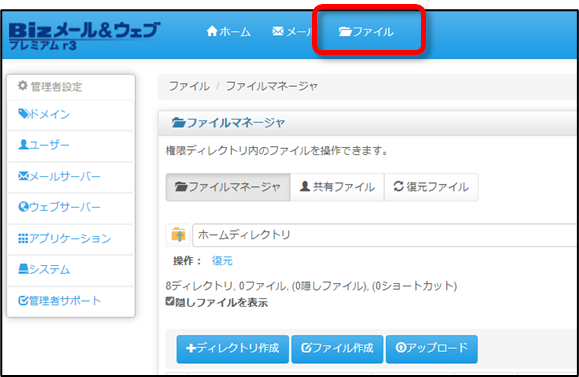
Task: Switch to 復元ファイル tab
Action: (431, 187)
